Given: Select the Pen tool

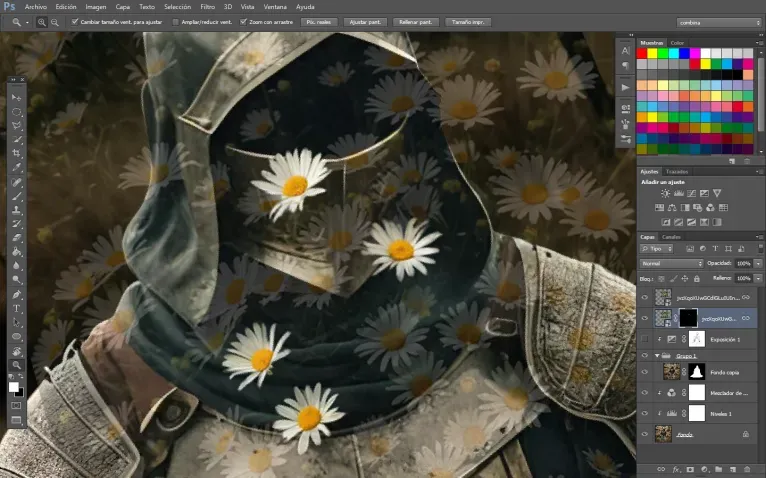Looking at the screenshot, I should click(x=16, y=295).
